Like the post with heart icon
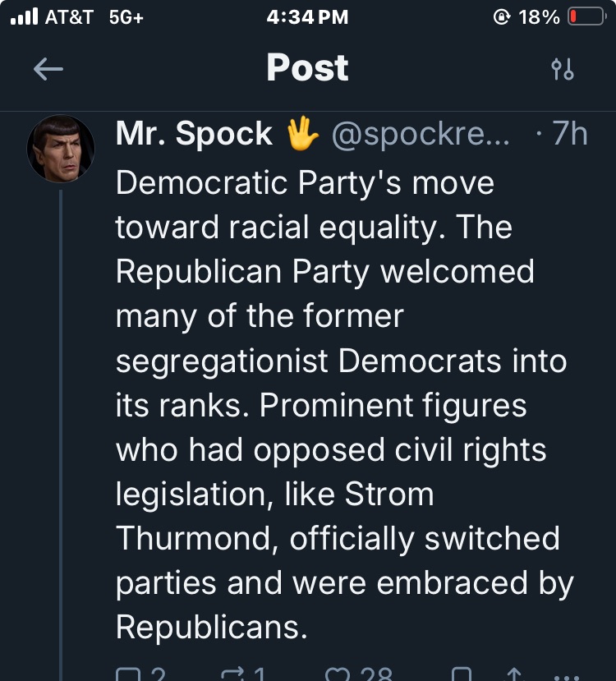The height and width of the screenshot is (681, 616). pyautogui.click(x=338, y=675)
